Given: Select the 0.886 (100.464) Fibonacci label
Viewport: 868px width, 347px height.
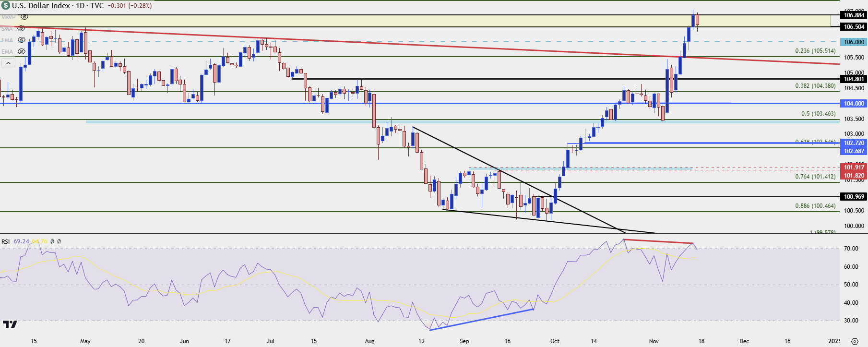Looking at the screenshot, I should pyautogui.click(x=815, y=206).
